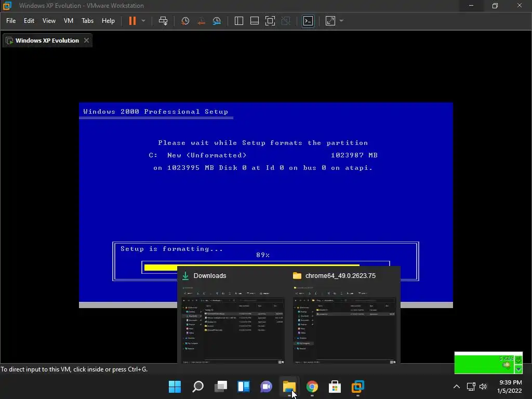Open the Windows Start menu

tap(175, 387)
